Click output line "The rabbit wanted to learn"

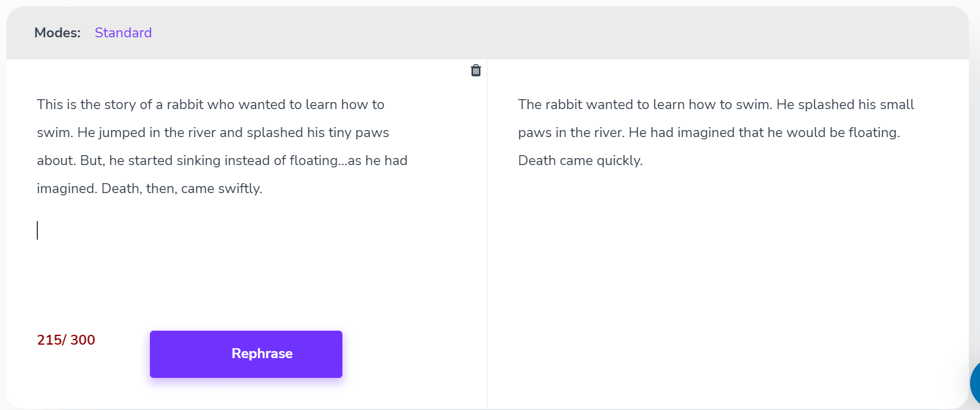[716, 104]
